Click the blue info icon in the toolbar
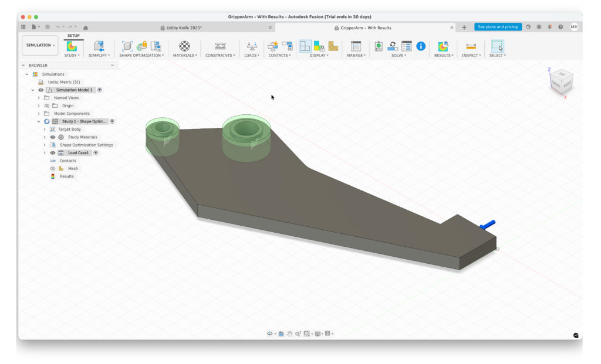Viewport: 601px width, 364px height. (421, 46)
